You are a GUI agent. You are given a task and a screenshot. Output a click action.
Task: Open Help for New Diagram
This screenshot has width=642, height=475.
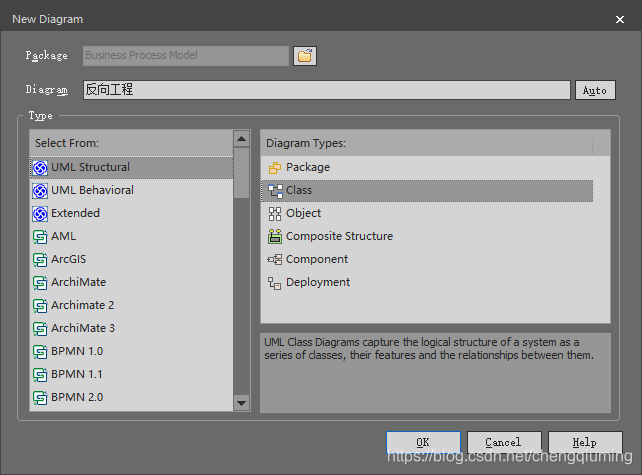(x=585, y=442)
